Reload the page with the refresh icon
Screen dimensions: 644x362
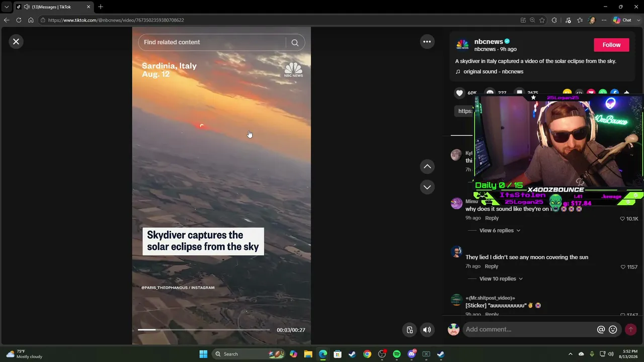(x=19, y=20)
